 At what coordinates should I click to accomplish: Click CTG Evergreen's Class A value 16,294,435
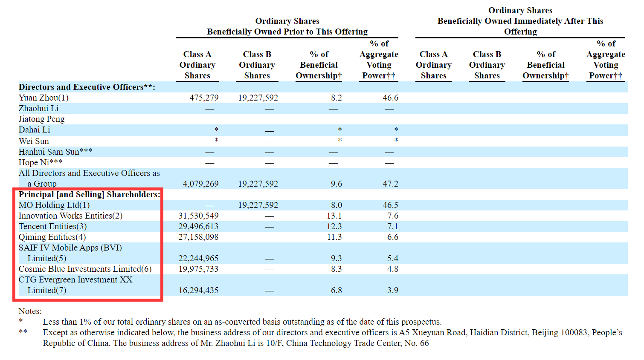click(x=198, y=291)
